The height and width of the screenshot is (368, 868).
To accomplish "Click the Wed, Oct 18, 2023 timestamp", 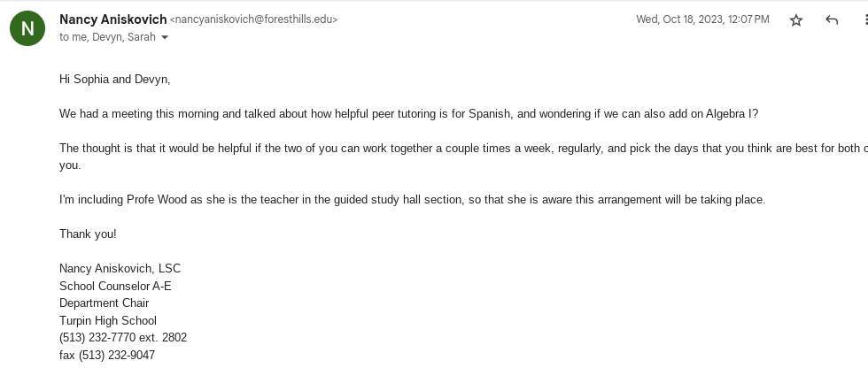I will click(702, 19).
